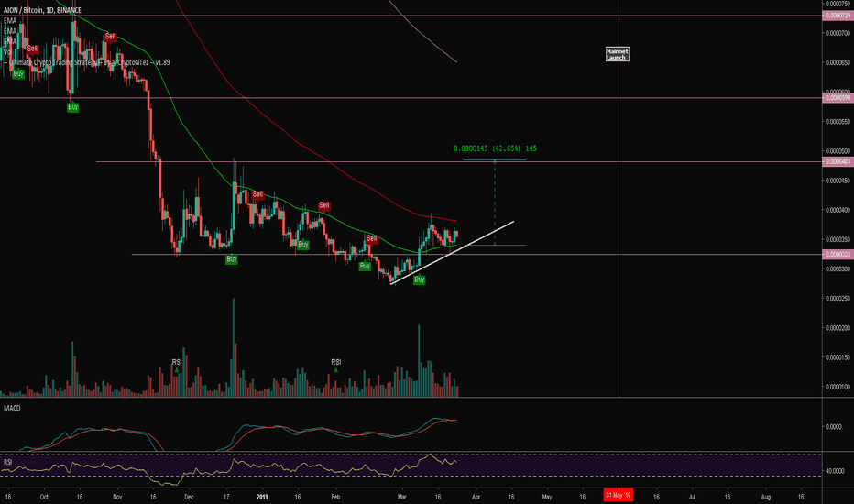Click the Apr label on time axis
Image resolution: width=854 pixels, height=504 pixels.
[x=476, y=497]
